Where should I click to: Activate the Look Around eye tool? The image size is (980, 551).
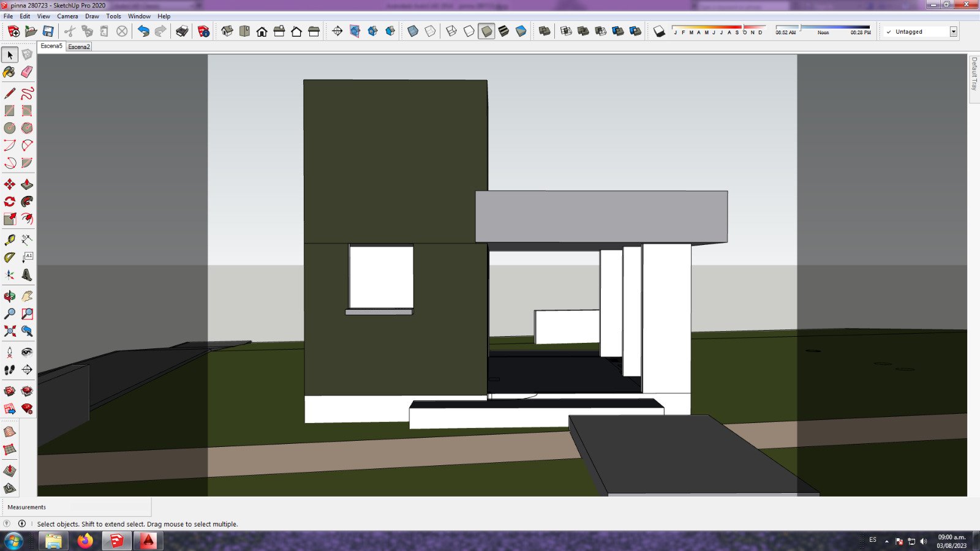pyautogui.click(x=27, y=352)
